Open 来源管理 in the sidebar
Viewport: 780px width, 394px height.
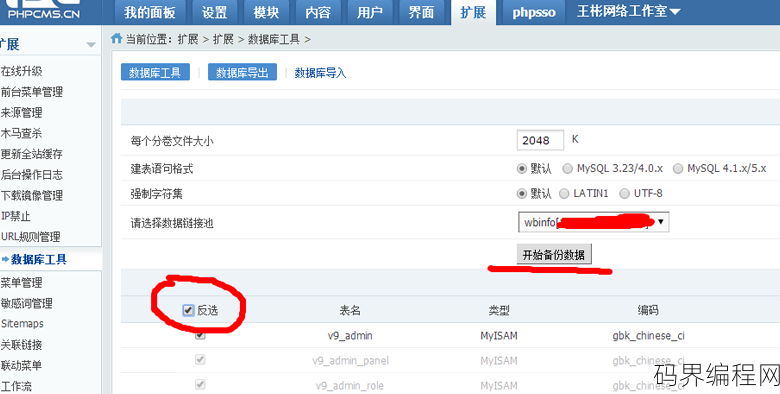[21, 112]
